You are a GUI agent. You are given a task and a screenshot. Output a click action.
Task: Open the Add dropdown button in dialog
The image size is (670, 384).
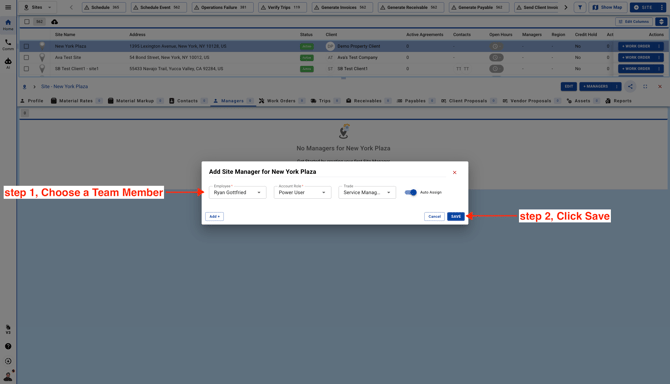(x=215, y=217)
